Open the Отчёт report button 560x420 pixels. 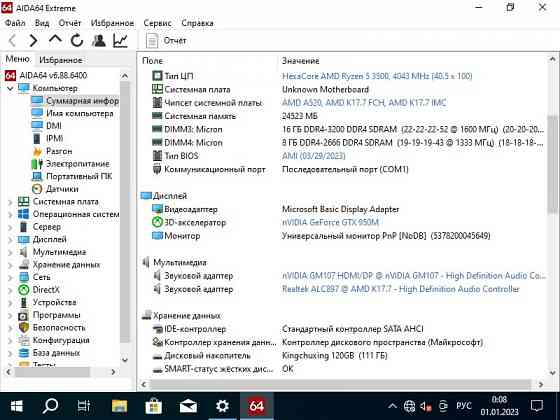(x=166, y=40)
